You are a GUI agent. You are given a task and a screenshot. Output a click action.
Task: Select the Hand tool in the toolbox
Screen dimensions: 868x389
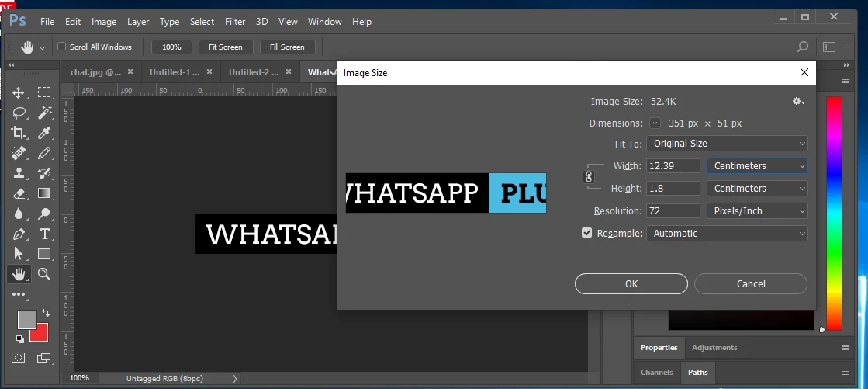(x=19, y=274)
